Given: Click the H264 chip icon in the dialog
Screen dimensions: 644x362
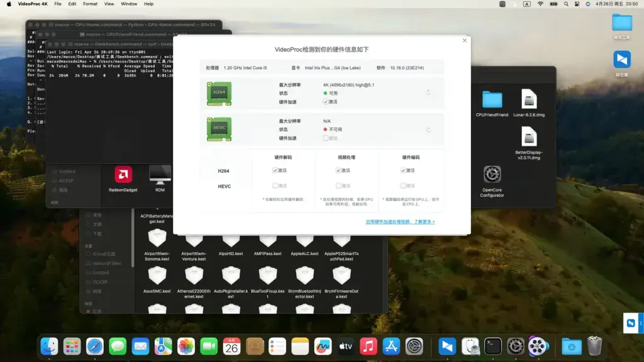Looking at the screenshot, I should [219, 93].
